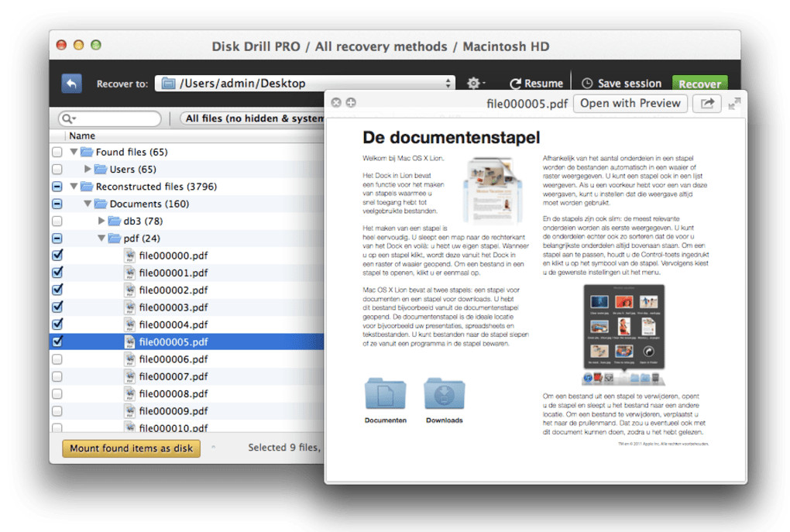This screenshot has height=532, width=790.
Task: Click the green Recover button
Action: coord(700,84)
